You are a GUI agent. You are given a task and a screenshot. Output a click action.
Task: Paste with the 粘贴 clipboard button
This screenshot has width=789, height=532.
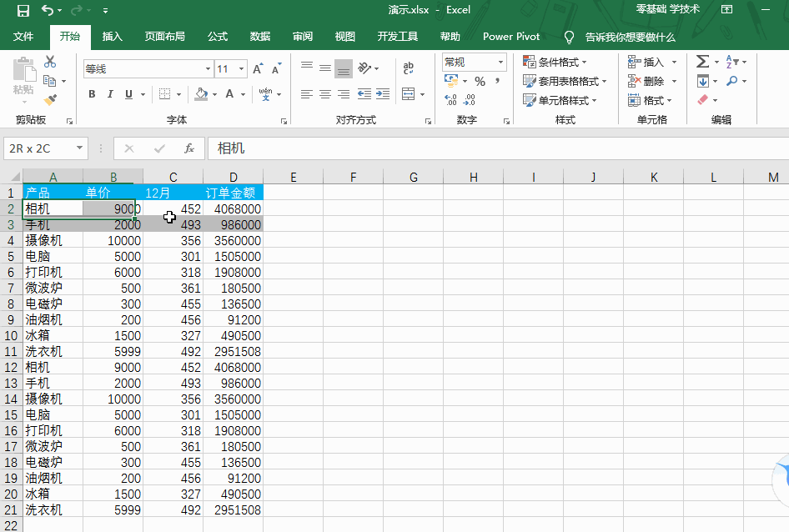pos(24,76)
